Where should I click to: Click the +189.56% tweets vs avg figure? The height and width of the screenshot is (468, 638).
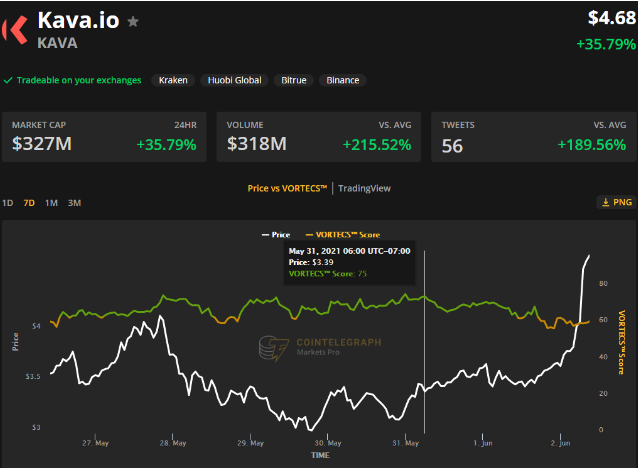tap(592, 145)
